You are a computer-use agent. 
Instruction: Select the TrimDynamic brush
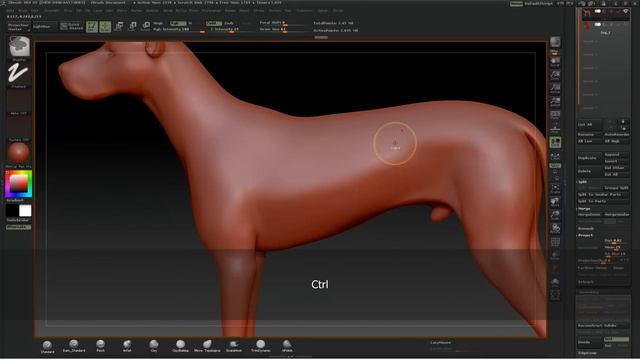[260, 347]
